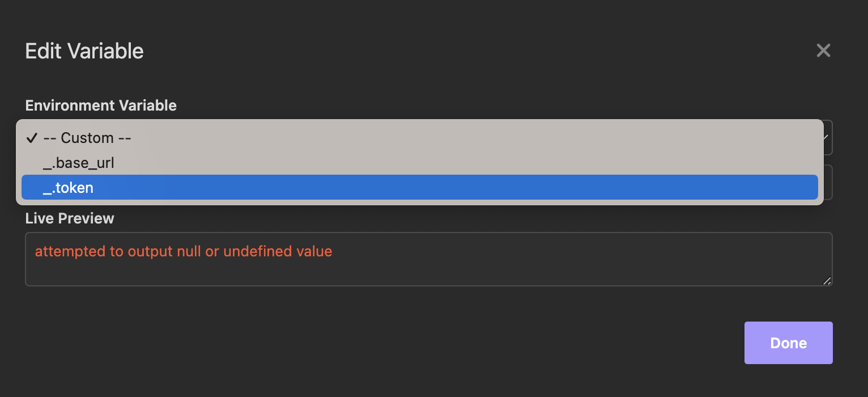Click the checkmark beside -- Custom --
Viewport: 868px width, 397px height.
pyautogui.click(x=32, y=138)
